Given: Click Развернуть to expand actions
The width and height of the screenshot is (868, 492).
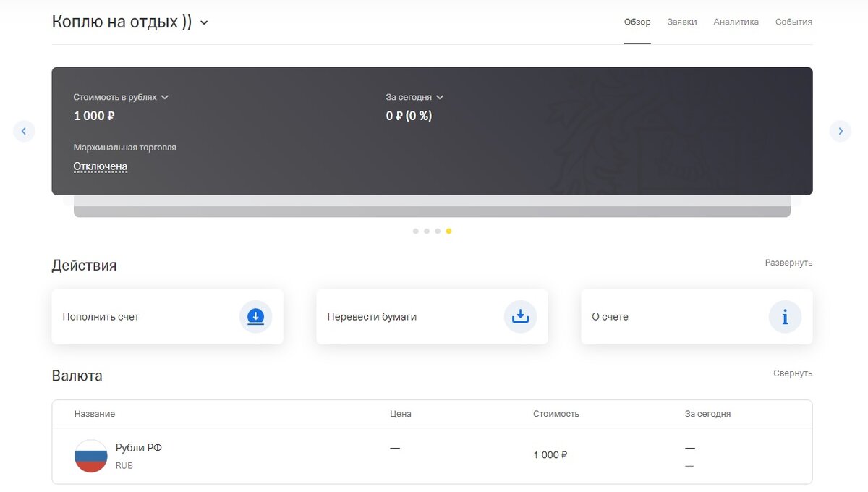Looking at the screenshot, I should click(x=788, y=263).
